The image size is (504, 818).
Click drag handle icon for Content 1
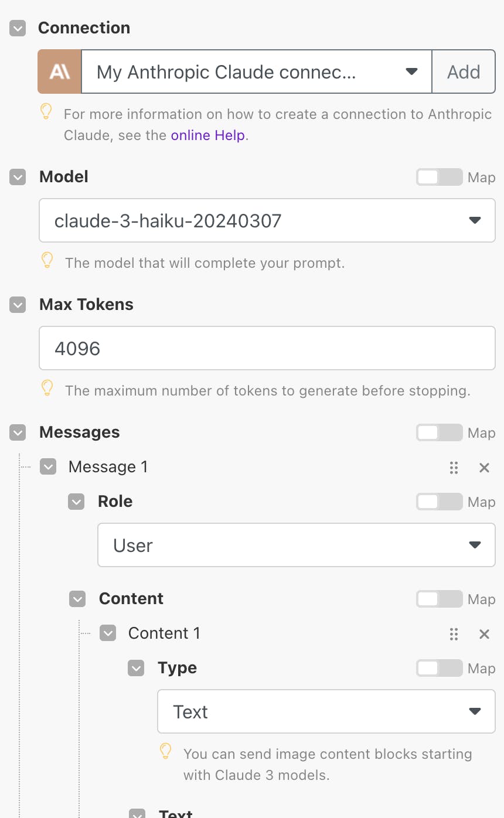453,634
